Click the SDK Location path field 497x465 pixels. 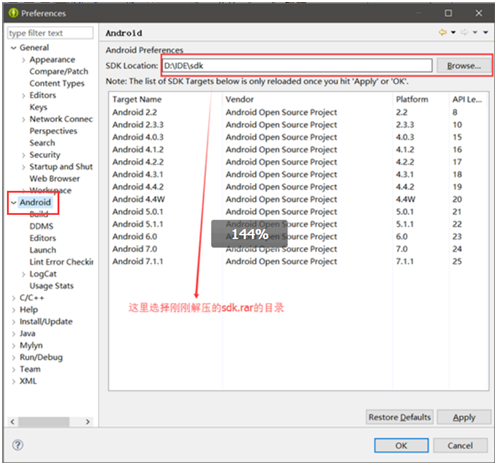tap(297, 65)
